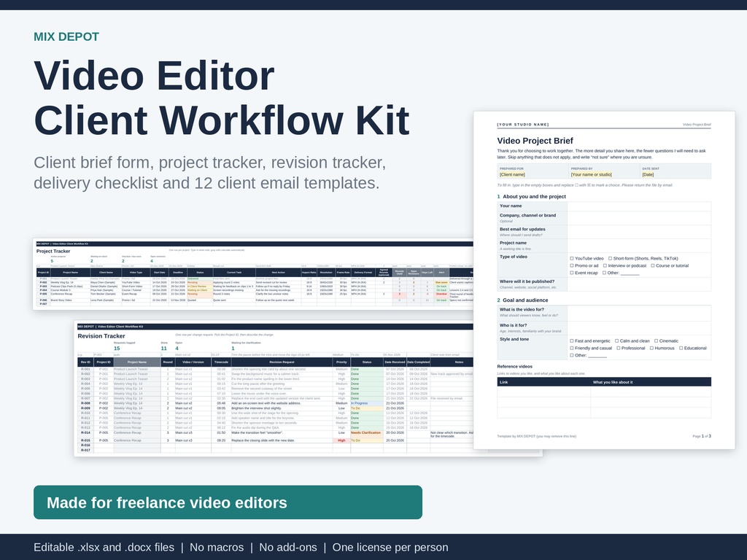
Task: Click the Goal and audience section heading
Action: pyautogui.click(x=525, y=300)
